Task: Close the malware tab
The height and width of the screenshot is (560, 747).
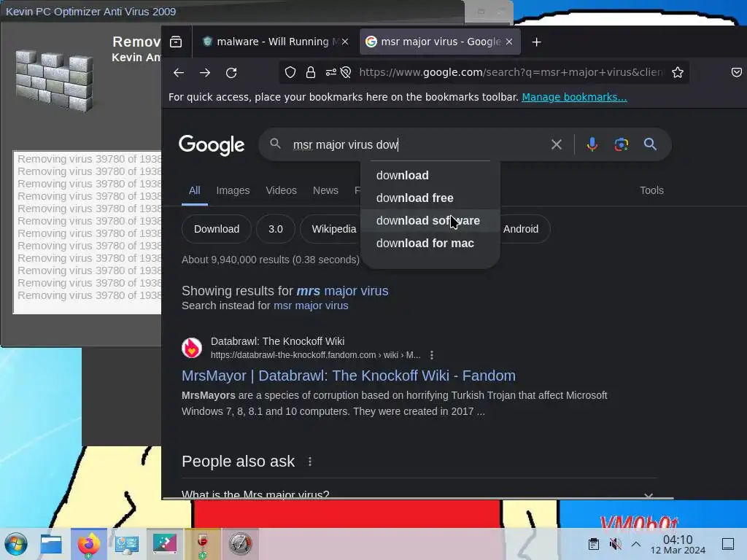Action: (345, 42)
